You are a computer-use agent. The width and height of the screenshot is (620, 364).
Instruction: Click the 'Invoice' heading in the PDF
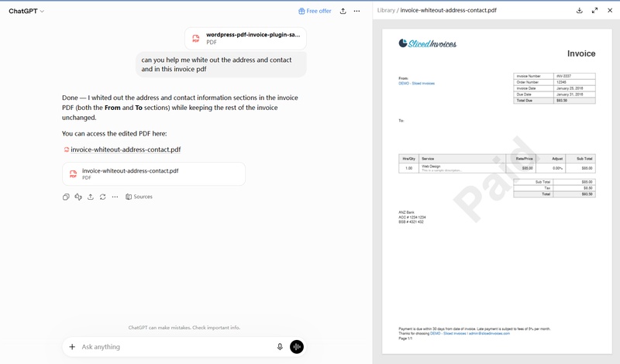click(581, 53)
